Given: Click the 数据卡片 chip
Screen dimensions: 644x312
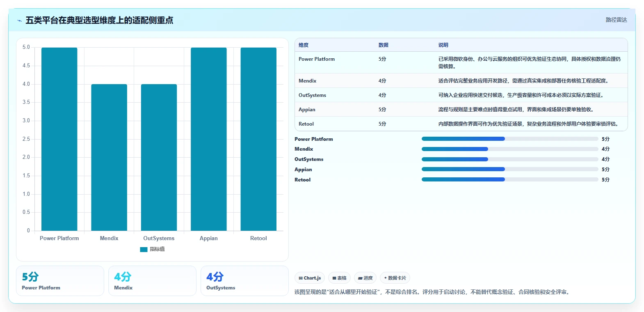Looking at the screenshot, I should pyautogui.click(x=395, y=278).
